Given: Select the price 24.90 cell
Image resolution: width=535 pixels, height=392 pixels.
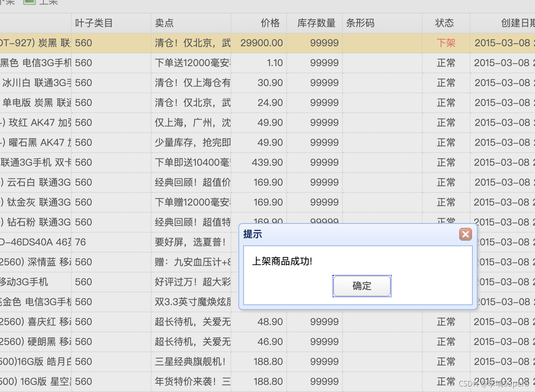Looking at the screenshot, I should pyautogui.click(x=259, y=103).
